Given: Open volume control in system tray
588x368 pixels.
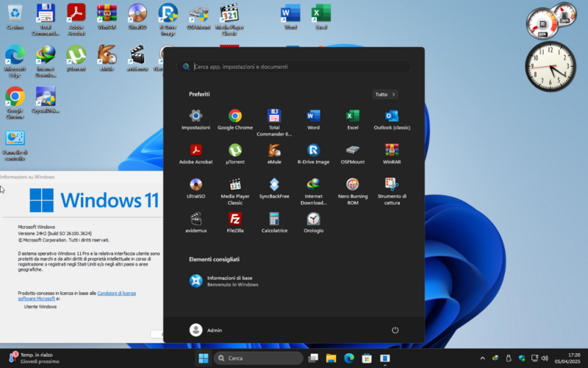Looking at the screenshot, I should [545, 358].
